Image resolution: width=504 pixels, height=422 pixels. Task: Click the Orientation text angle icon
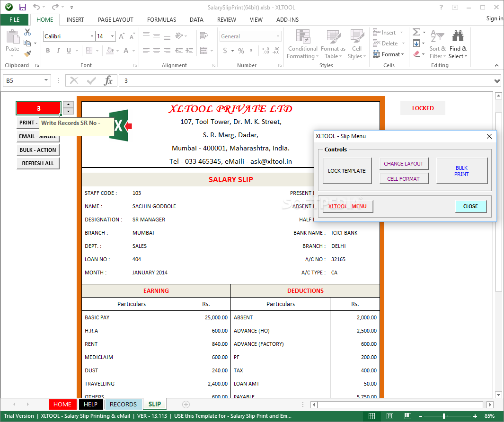pos(179,35)
